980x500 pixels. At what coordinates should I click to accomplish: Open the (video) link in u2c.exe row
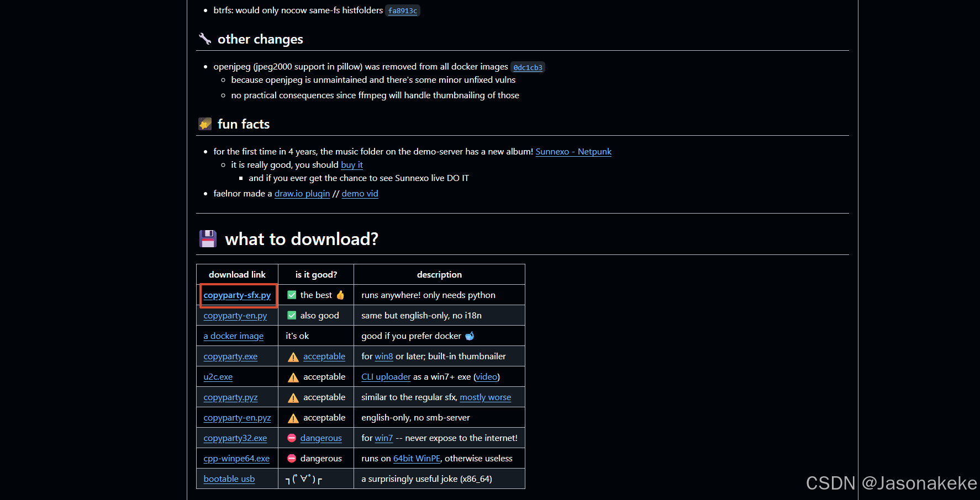coord(487,377)
